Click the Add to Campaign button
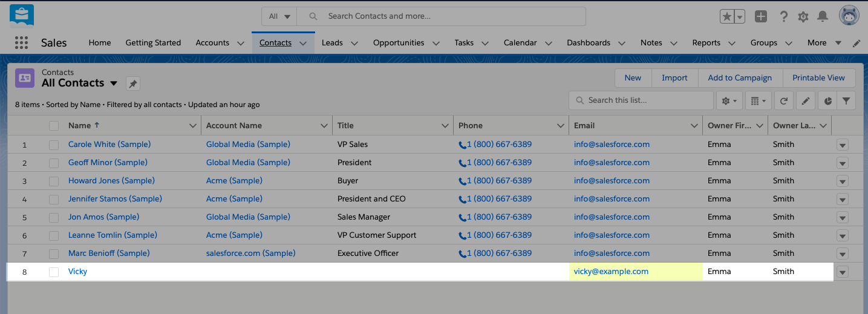The image size is (868, 314). tap(740, 78)
